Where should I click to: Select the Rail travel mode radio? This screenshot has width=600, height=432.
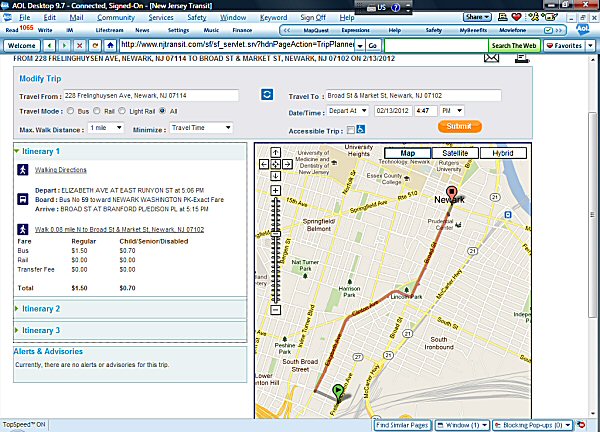96,111
